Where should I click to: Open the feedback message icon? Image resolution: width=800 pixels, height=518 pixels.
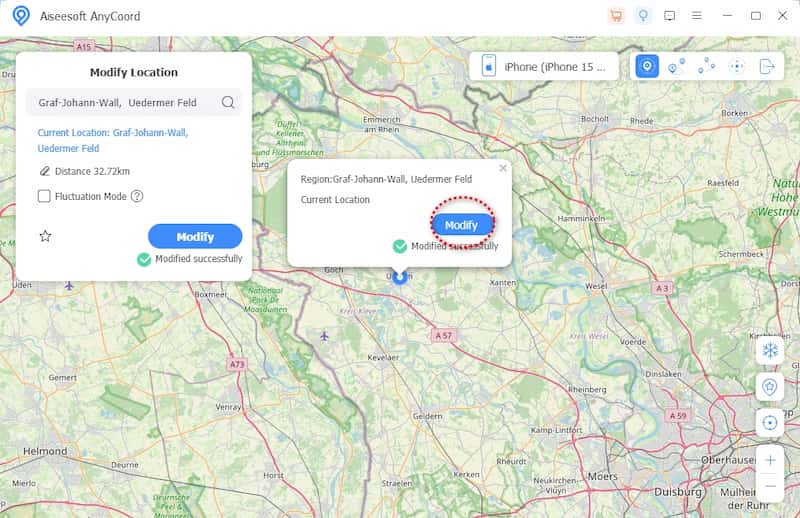(669, 16)
